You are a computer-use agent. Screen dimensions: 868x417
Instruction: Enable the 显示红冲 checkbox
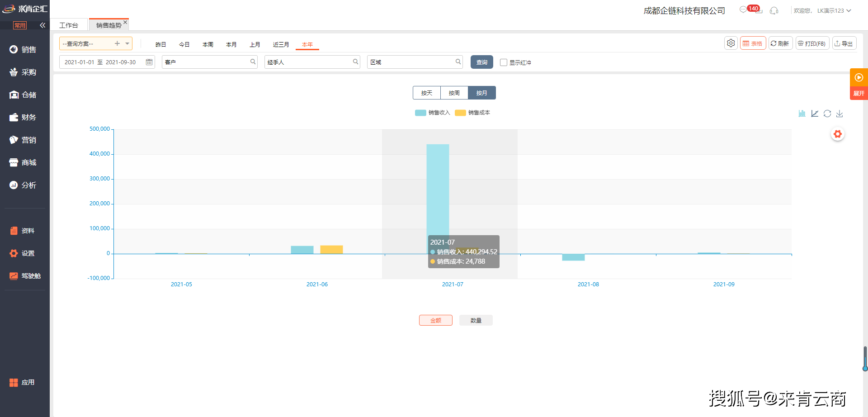(504, 62)
